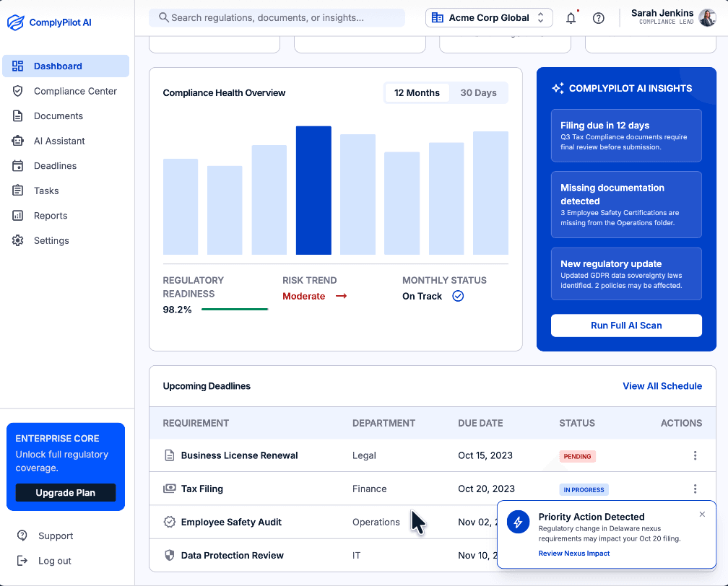Click Oct 15, 2023 due date

pyautogui.click(x=485, y=455)
